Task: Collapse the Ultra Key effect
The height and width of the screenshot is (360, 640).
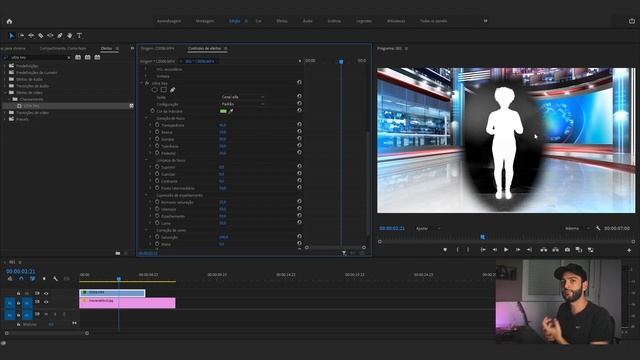Action: tap(142, 83)
